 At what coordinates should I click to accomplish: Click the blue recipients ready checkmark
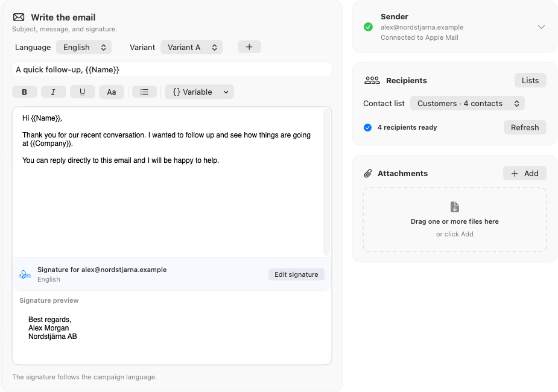(x=367, y=127)
